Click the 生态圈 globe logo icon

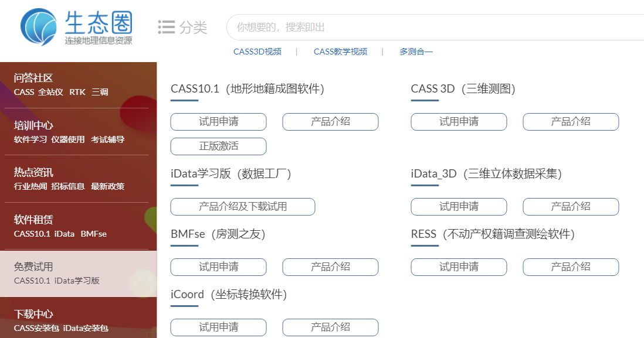point(40,28)
